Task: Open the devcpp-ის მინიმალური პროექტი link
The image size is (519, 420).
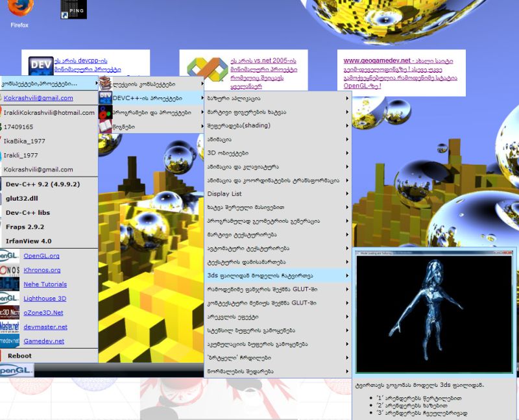Action: (88, 65)
